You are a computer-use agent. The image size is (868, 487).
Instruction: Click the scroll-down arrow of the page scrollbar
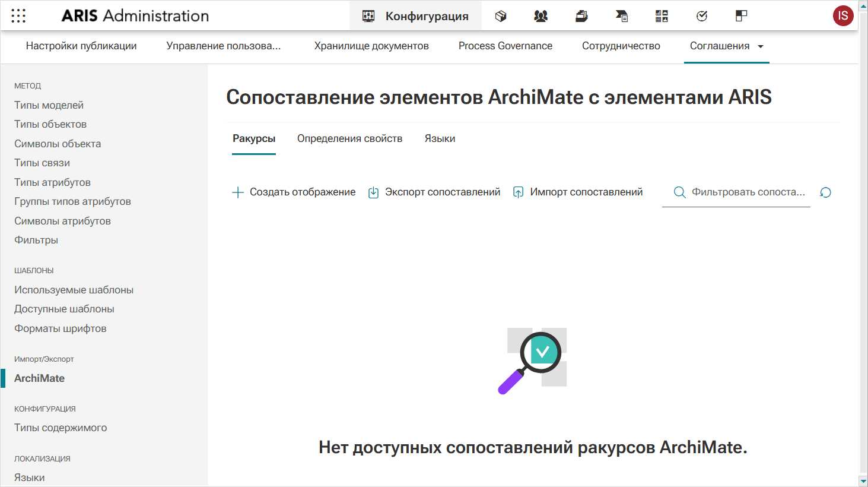pos(863,480)
